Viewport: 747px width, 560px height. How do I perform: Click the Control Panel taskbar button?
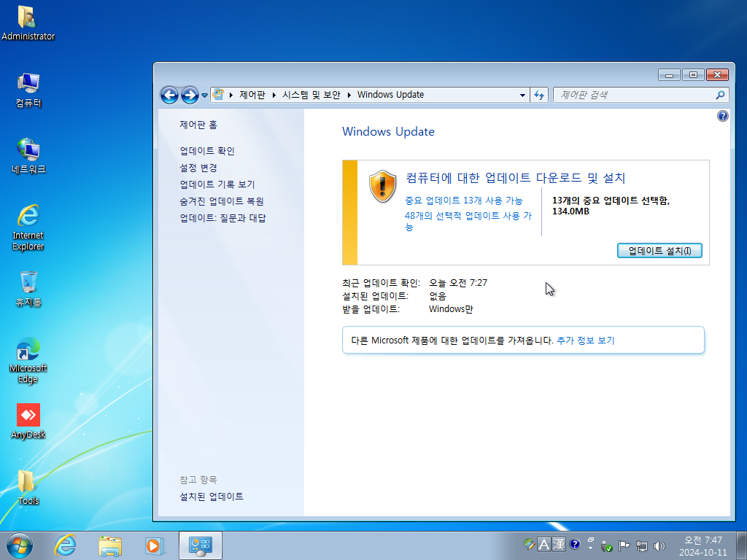(201, 545)
